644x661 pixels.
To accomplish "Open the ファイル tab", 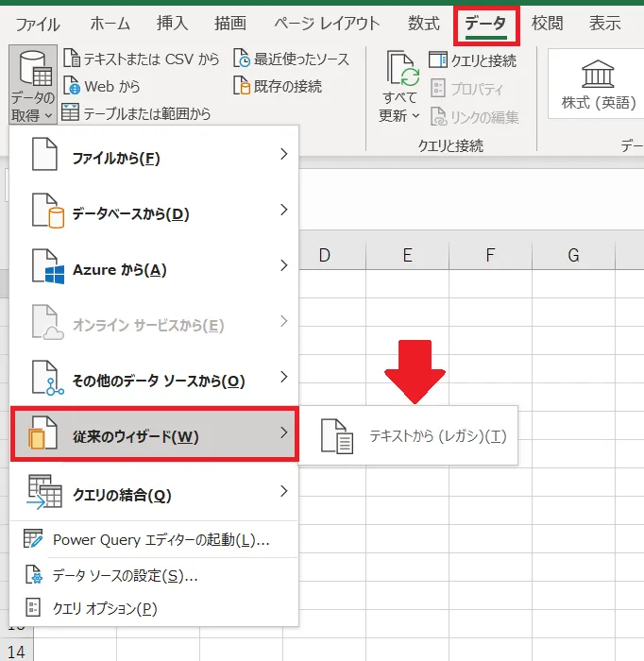I will [x=38, y=24].
